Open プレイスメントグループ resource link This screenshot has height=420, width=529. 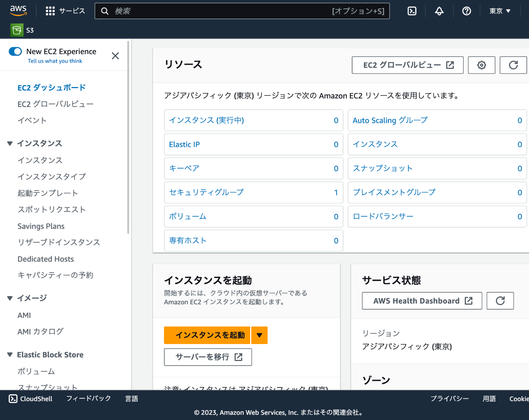coord(394,192)
